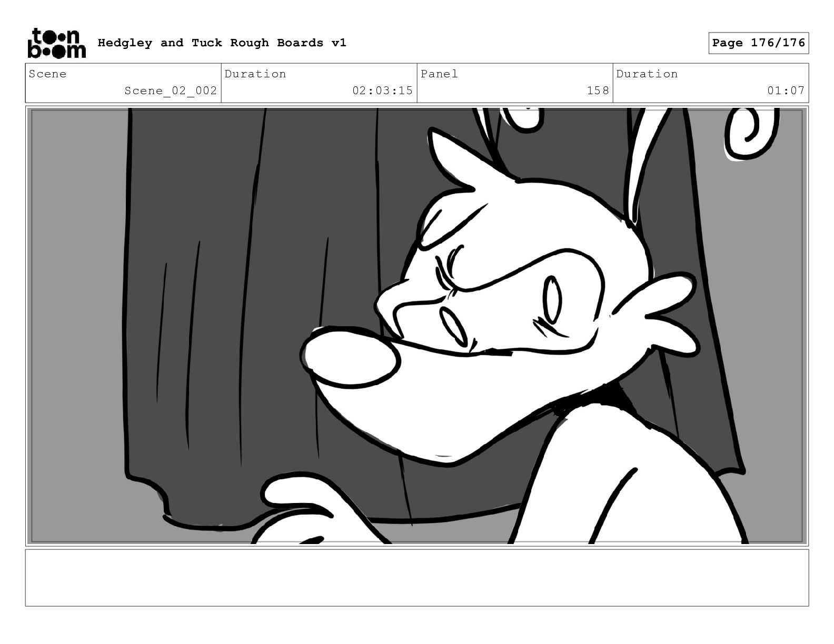Viewport: 834px width, 644px height.
Task: Click the character's closed eye with lashes
Action: pyautogui.click(x=448, y=268)
